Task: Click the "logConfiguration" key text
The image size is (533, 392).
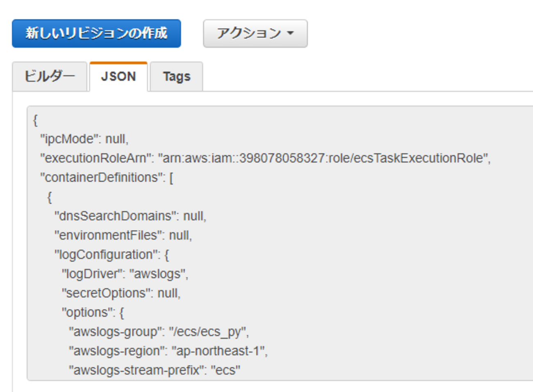Action: (x=107, y=254)
